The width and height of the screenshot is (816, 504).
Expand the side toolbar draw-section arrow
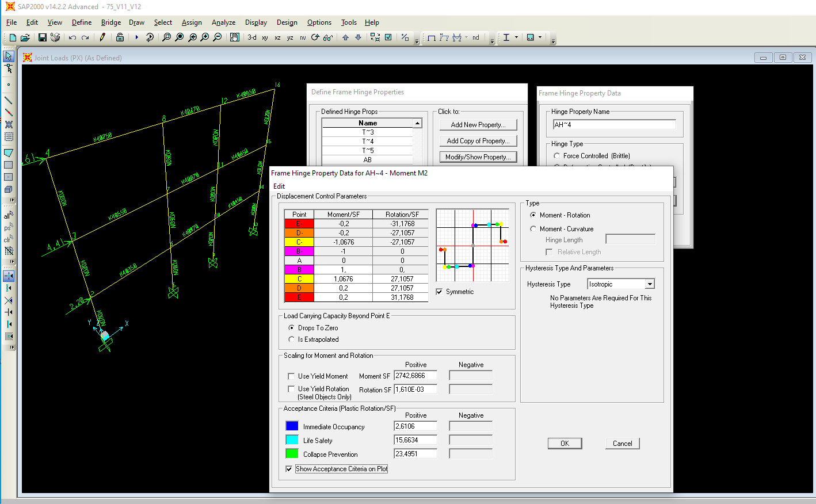[x=12, y=200]
